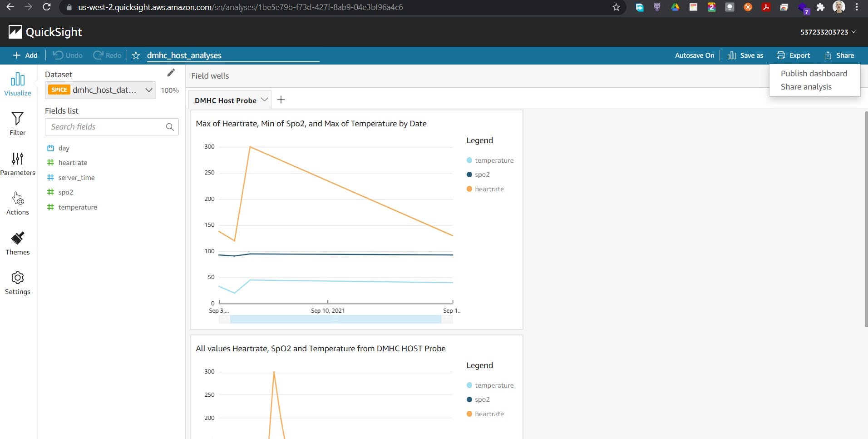868x439 pixels.
Task: Expand the DMHC Host Probe tab dropdown arrow
Action: [x=264, y=100]
